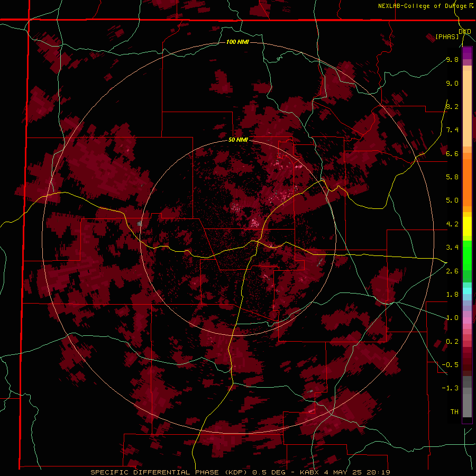This screenshot has height=476, width=476.
Task: Click the [PHAS] units label
Action: [x=447, y=36]
